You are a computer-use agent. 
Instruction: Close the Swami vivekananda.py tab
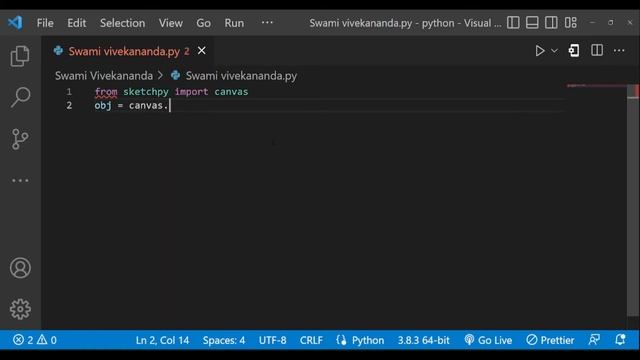point(202,51)
